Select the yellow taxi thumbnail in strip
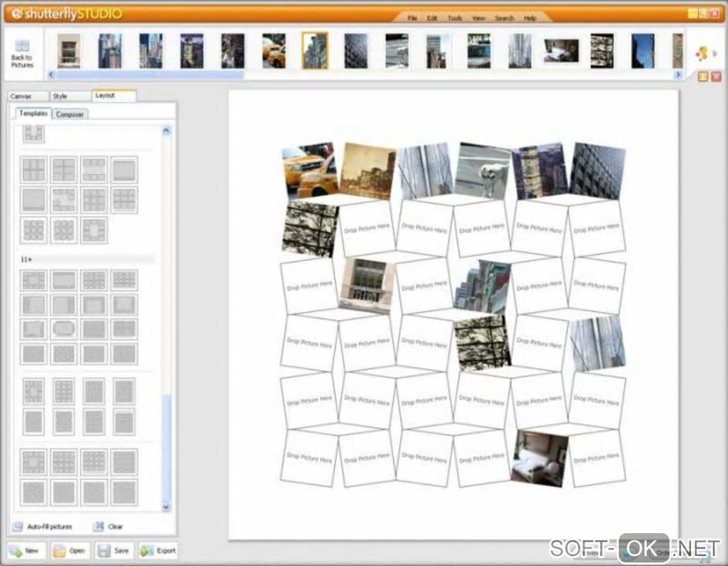 click(274, 51)
